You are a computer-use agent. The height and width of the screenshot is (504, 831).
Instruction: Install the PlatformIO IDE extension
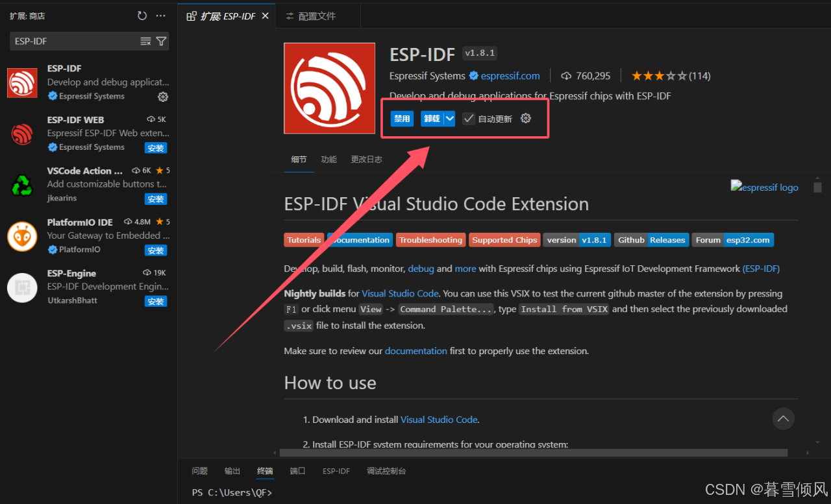[156, 250]
